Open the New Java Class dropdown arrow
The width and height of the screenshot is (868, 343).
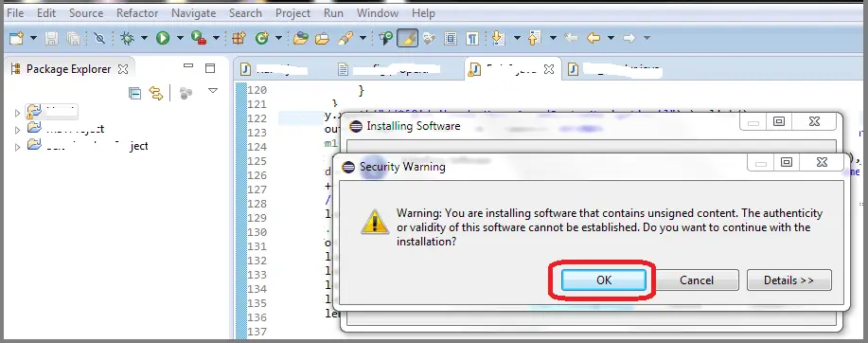(x=278, y=38)
